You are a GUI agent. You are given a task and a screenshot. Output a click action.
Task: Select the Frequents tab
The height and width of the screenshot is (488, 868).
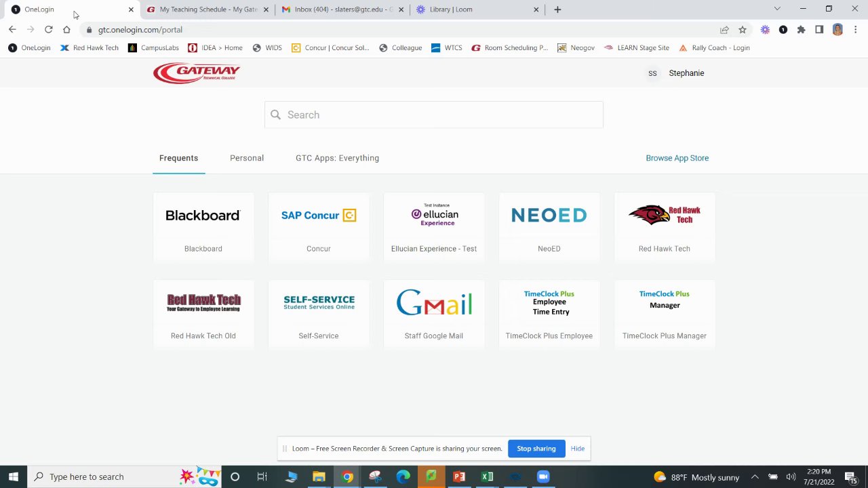click(x=178, y=158)
